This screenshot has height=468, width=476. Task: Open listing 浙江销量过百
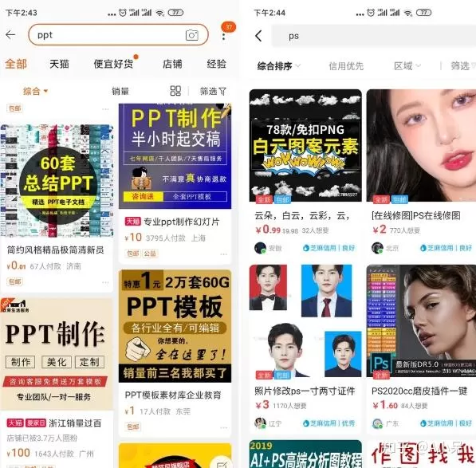[x=75, y=423]
